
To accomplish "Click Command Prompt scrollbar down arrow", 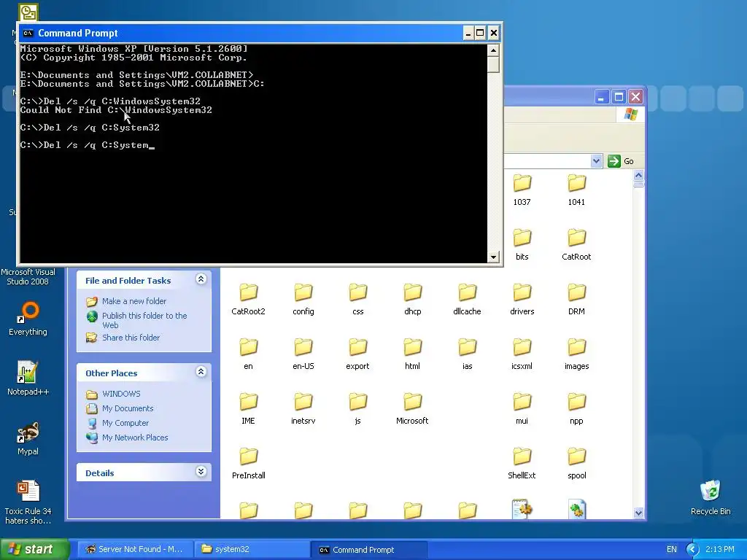I will tap(493, 257).
